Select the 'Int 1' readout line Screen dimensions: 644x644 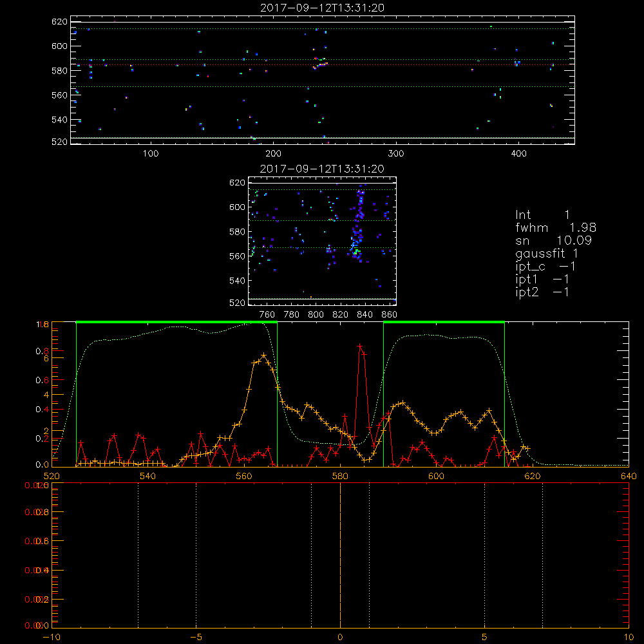tap(542, 215)
